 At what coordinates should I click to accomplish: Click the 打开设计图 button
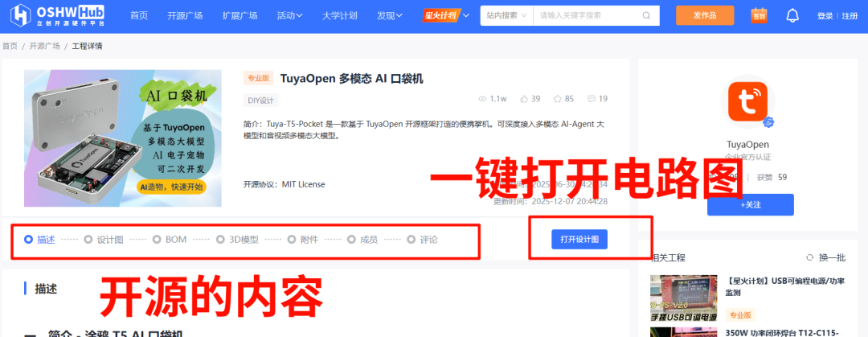pyautogui.click(x=579, y=240)
